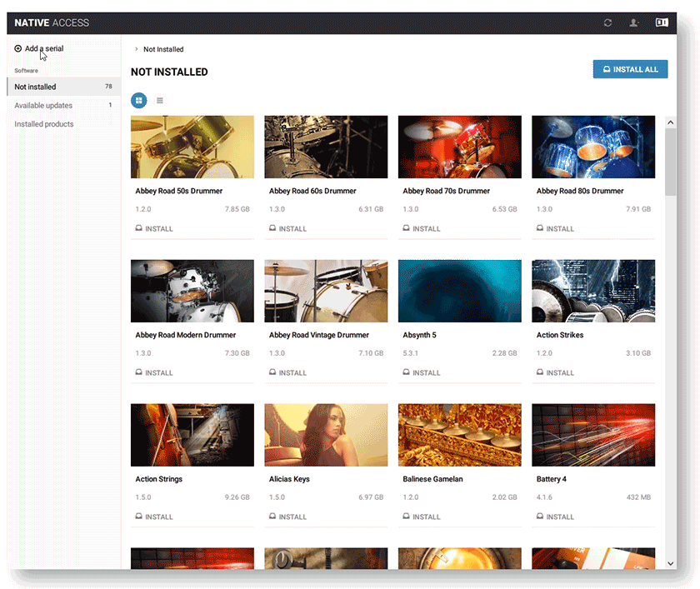
Task: Click the Abbey Road 60s Drummer title
Action: coord(312,191)
